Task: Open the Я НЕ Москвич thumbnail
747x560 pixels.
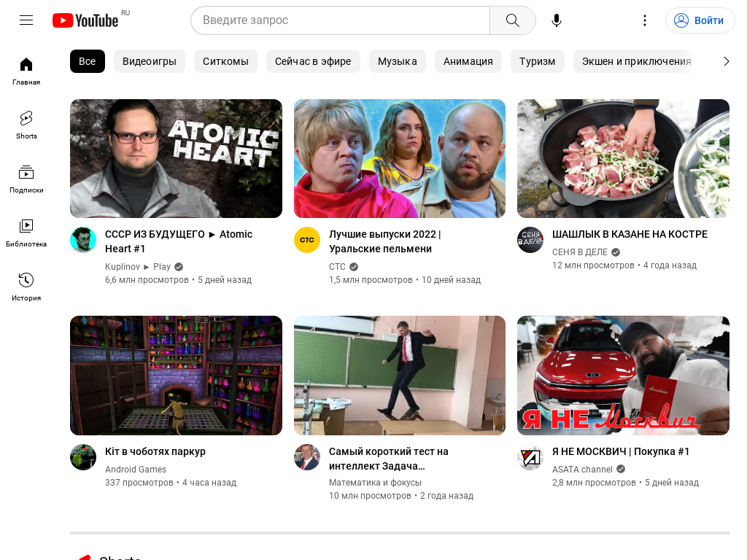Action: tap(623, 376)
